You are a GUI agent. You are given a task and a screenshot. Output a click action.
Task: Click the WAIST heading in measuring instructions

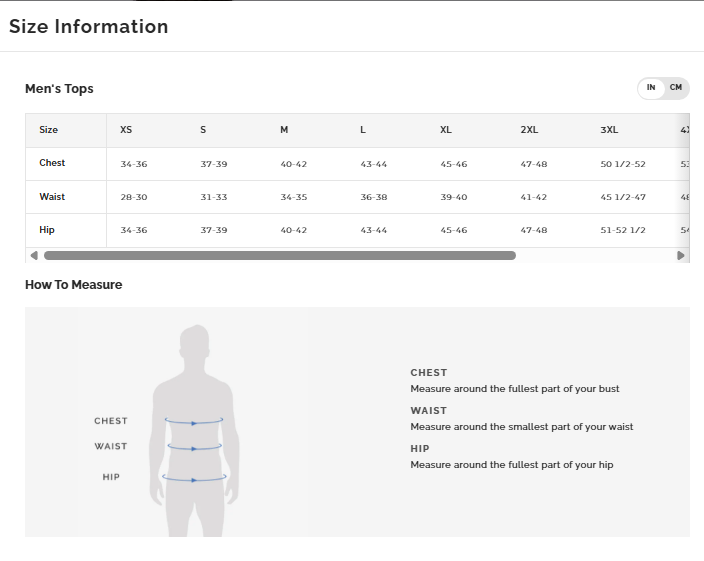click(x=429, y=411)
